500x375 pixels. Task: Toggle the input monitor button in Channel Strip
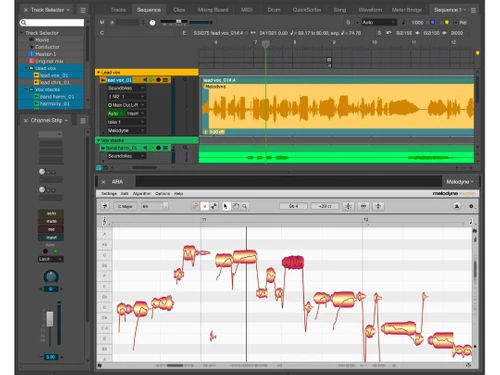pyautogui.click(x=51, y=237)
